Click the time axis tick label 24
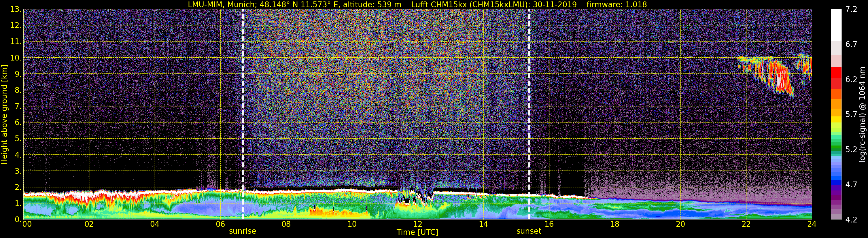This screenshot has height=238, width=868. point(812,224)
